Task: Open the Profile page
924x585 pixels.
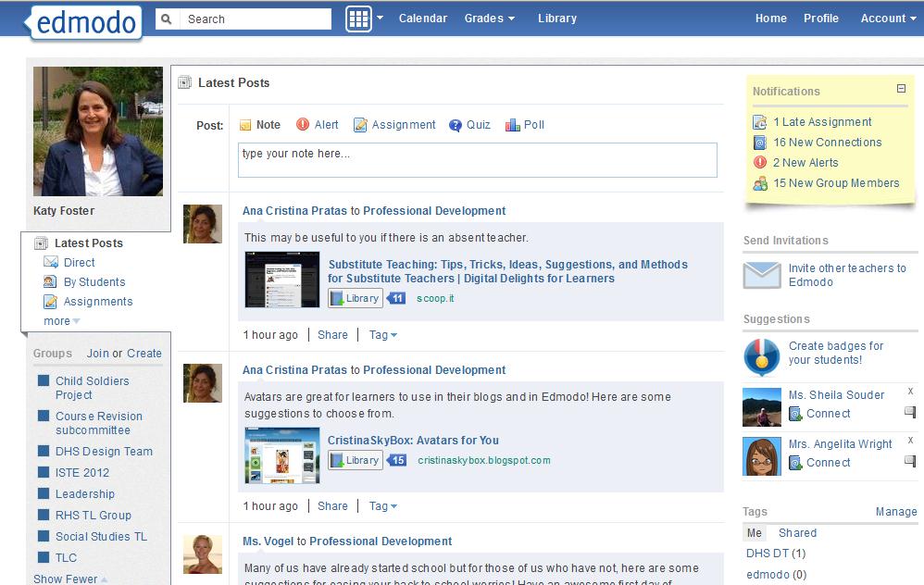Action: coord(821,19)
